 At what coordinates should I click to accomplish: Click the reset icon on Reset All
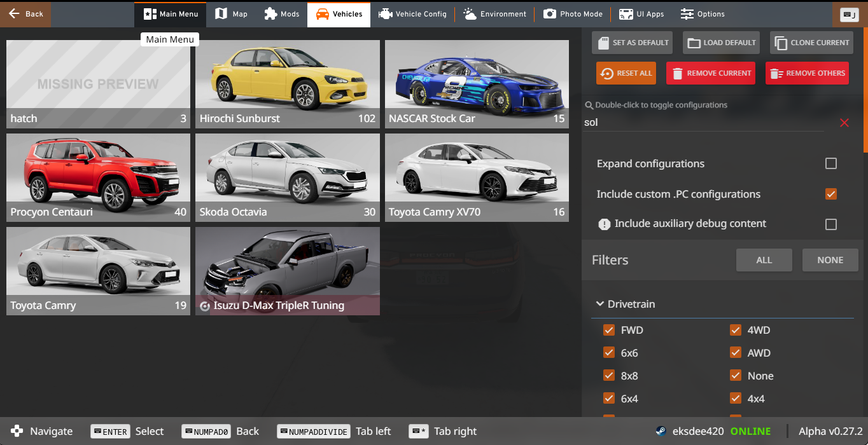click(607, 73)
